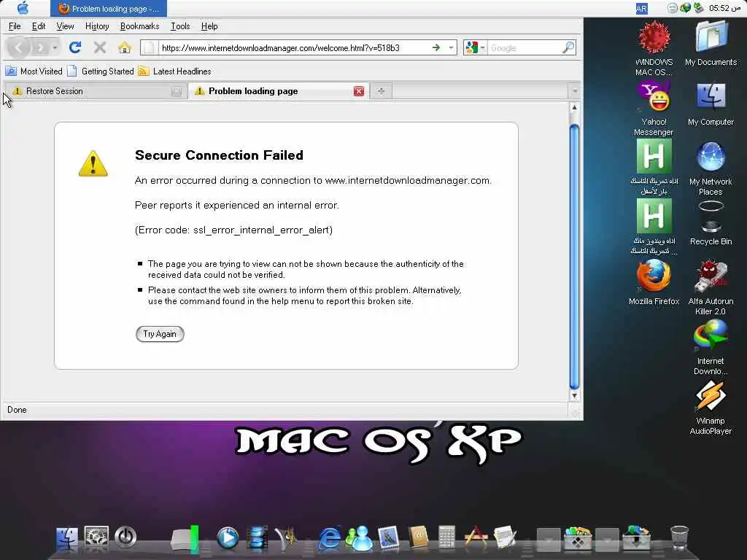Click the blue vertical scrollbar thumb

(x=575, y=257)
